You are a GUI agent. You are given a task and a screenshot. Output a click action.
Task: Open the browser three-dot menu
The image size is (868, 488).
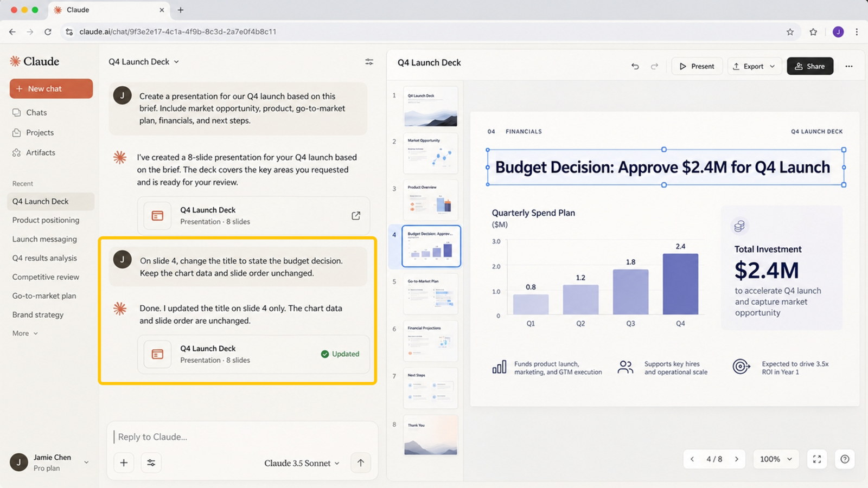(x=857, y=32)
